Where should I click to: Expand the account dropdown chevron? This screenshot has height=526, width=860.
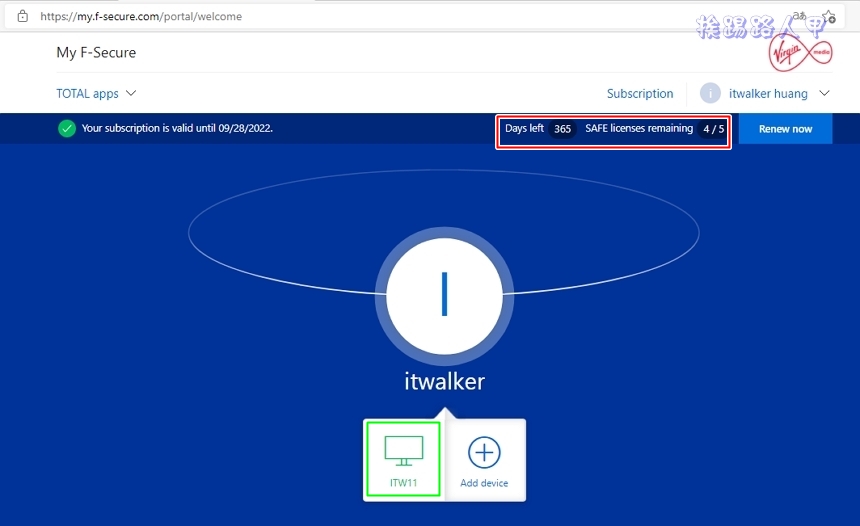[x=824, y=93]
